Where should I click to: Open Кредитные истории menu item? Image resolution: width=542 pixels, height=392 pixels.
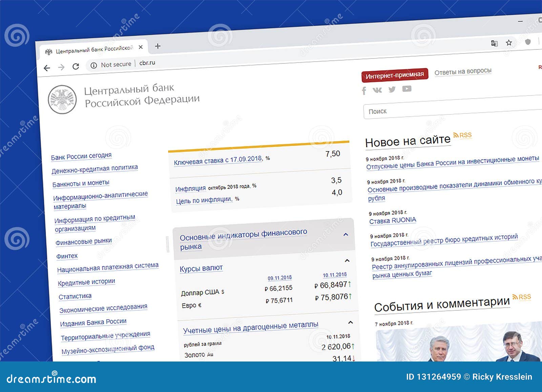tap(86, 282)
